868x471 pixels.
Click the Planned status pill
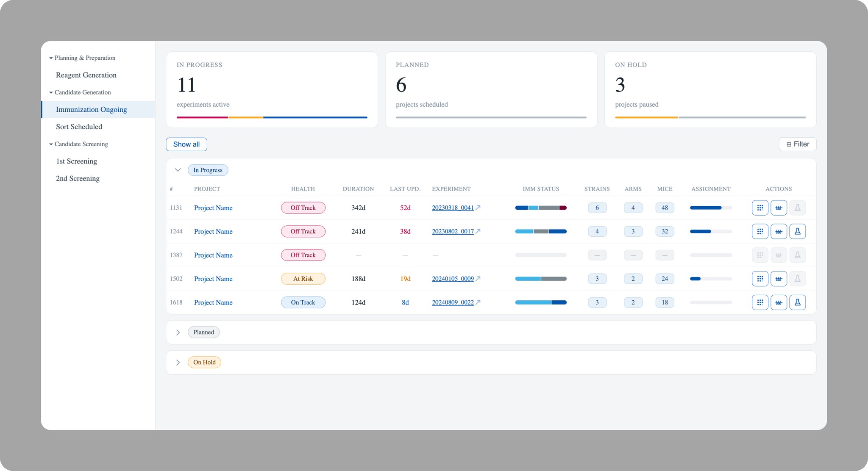(x=203, y=332)
